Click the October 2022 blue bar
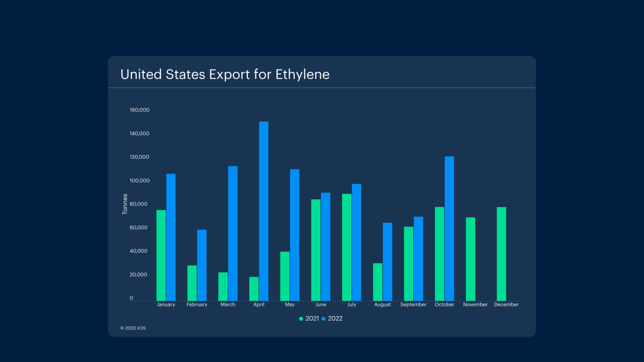 (x=448, y=224)
